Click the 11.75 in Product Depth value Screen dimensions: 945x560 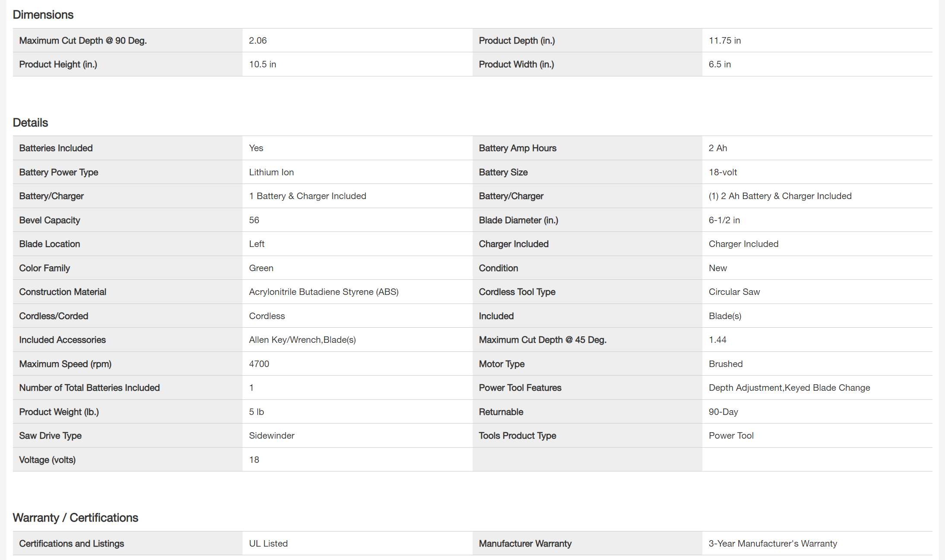pos(724,41)
